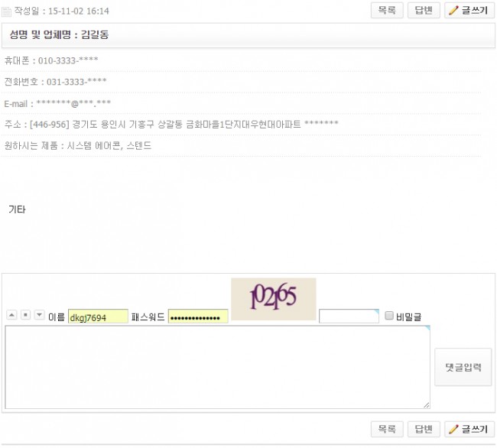
Task: Toggle the 비밀글 checkbox
Action: pyautogui.click(x=389, y=316)
